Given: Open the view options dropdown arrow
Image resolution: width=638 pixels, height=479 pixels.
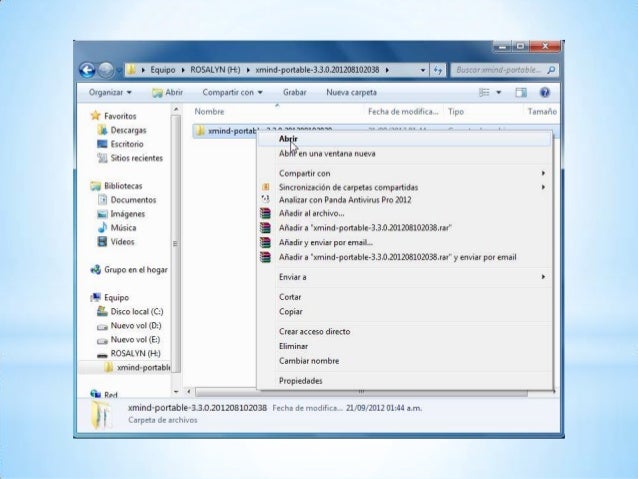Looking at the screenshot, I should point(498,92).
